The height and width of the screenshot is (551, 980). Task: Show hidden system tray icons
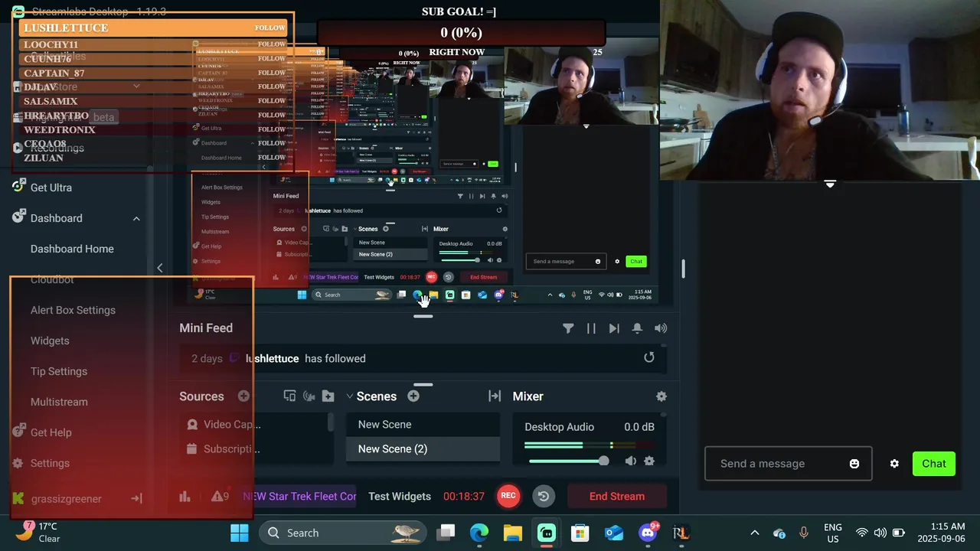(x=755, y=533)
